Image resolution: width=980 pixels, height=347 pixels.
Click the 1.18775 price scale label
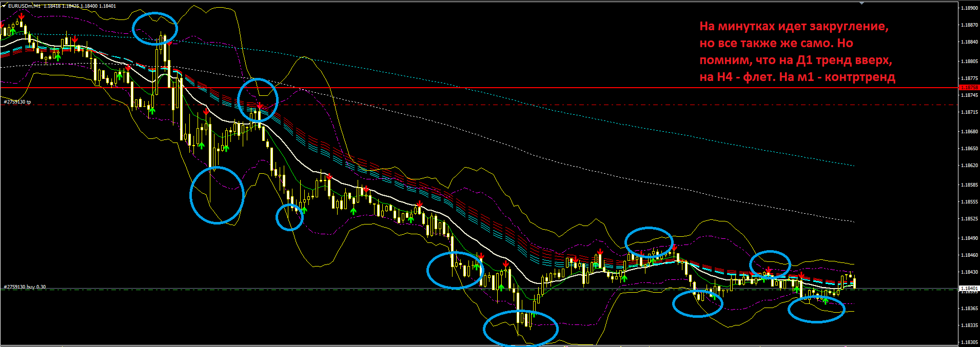point(969,78)
